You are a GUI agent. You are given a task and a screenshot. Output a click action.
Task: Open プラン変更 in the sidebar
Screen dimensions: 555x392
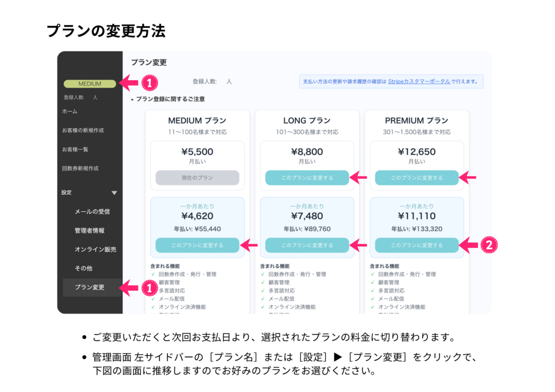(x=90, y=288)
